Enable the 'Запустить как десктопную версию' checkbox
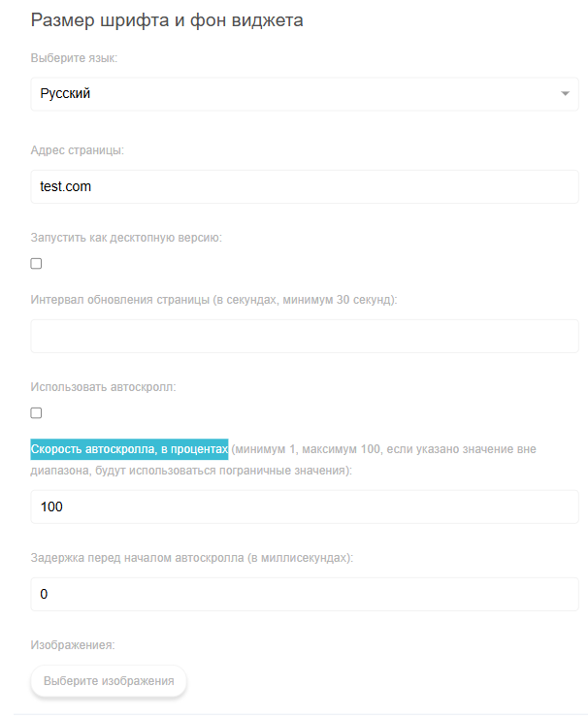This screenshot has height=719, width=588. click(x=37, y=263)
